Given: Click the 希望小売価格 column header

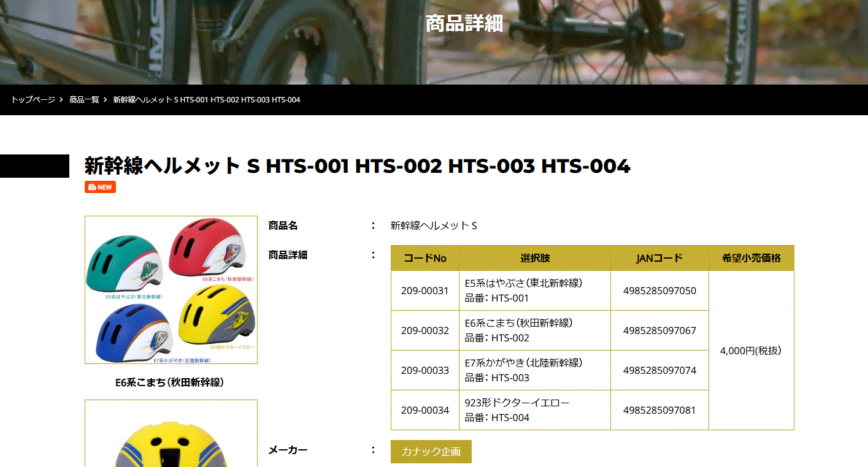Looking at the screenshot, I should pos(751,257).
